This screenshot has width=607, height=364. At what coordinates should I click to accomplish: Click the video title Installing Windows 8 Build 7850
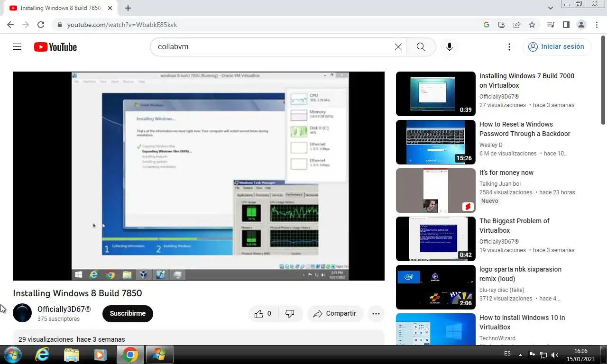77,293
